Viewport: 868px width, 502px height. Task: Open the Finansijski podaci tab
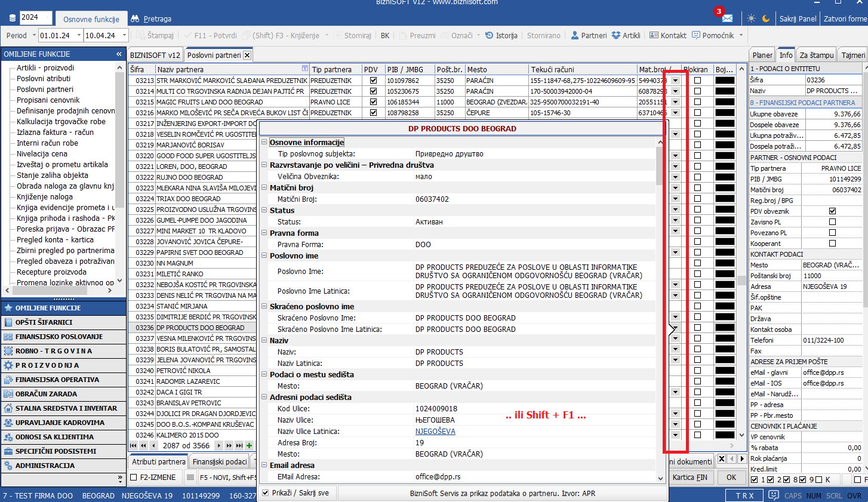(x=219, y=462)
